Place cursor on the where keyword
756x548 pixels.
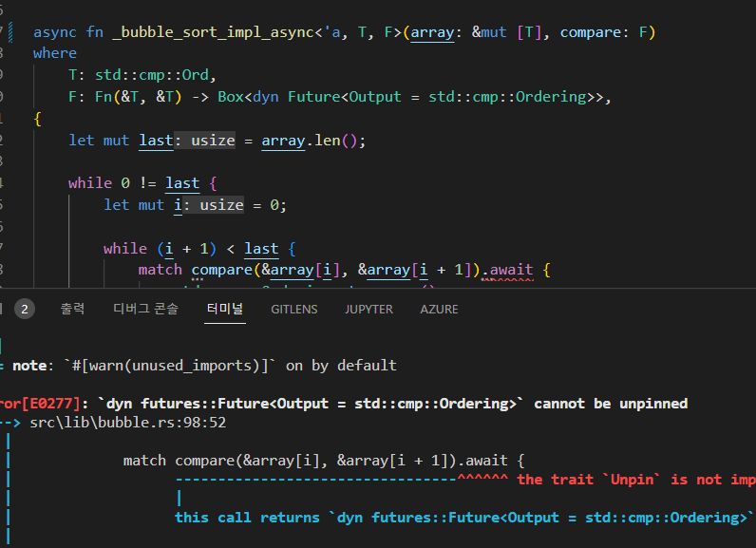55,53
